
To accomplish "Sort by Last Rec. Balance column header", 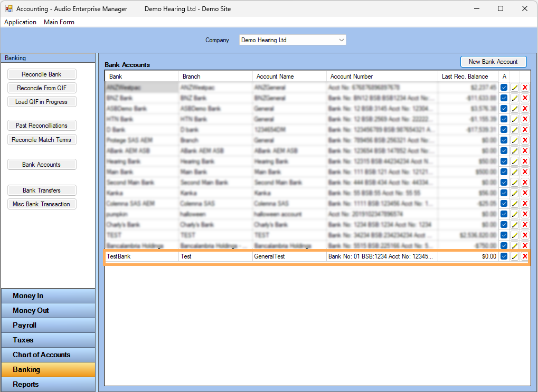I will [x=465, y=77].
